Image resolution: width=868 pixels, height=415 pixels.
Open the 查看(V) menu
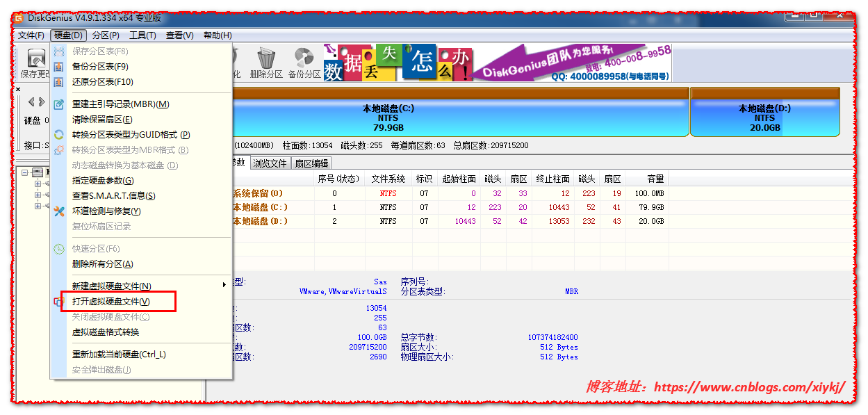pyautogui.click(x=179, y=35)
